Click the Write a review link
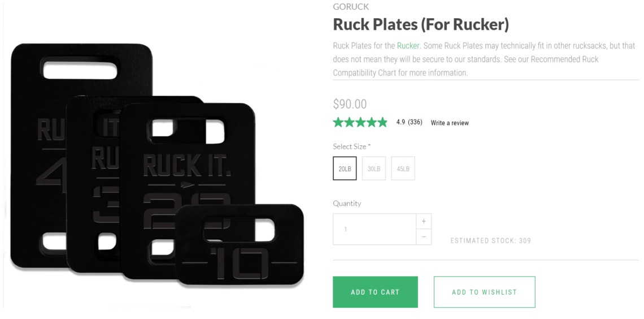Viewport: 644px width, 319px height. tap(450, 123)
